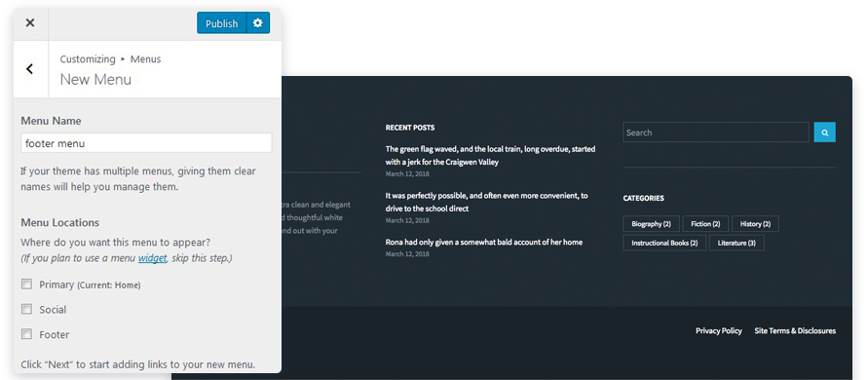Close the Customizer with the X icon

pyautogui.click(x=30, y=22)
